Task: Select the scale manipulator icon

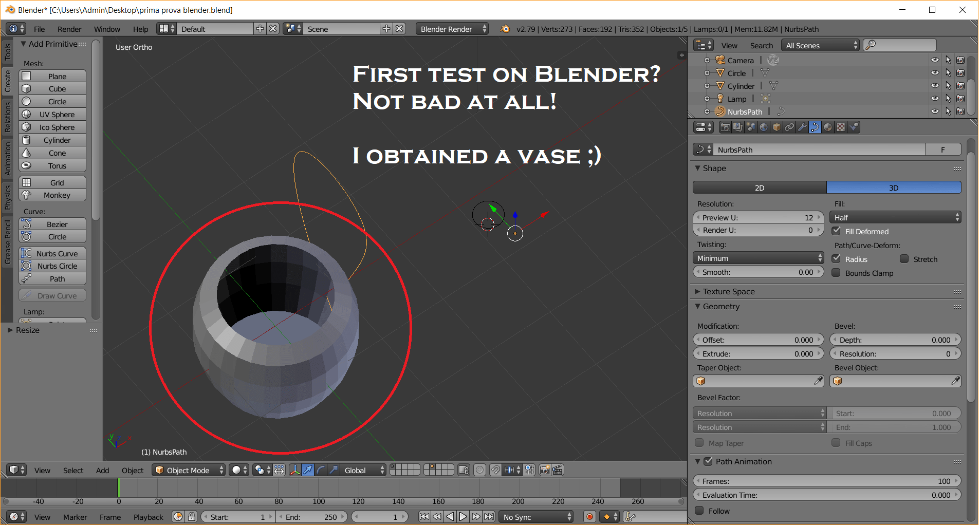Action: (334, 470)
